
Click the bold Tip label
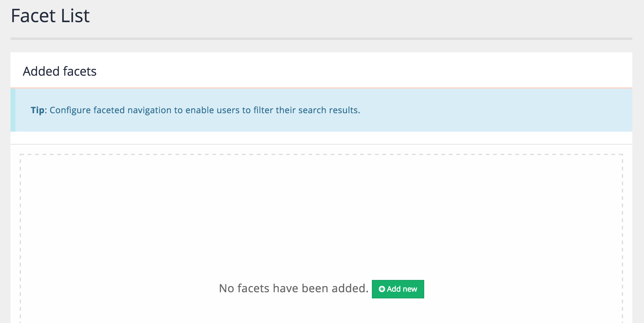37,110
